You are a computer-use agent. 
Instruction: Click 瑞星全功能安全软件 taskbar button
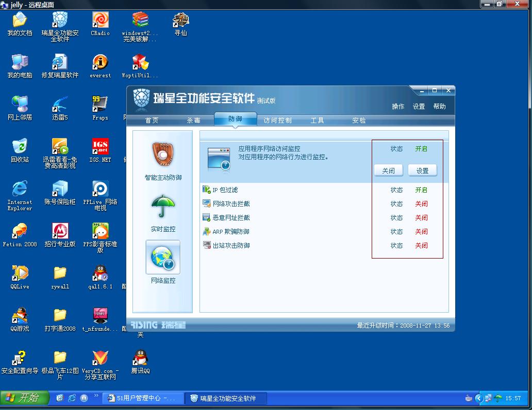[x=226, y=398]
